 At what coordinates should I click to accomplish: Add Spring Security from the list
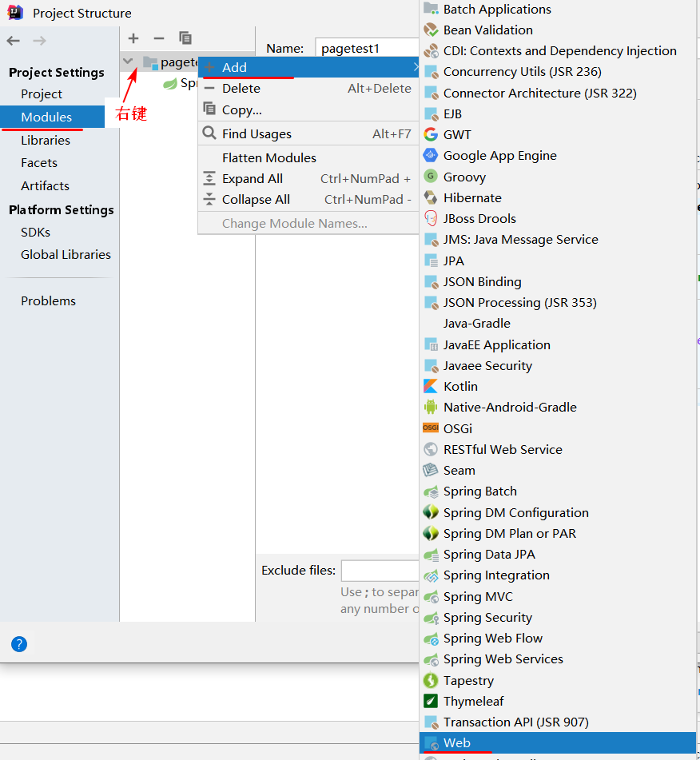click(558, 617)
